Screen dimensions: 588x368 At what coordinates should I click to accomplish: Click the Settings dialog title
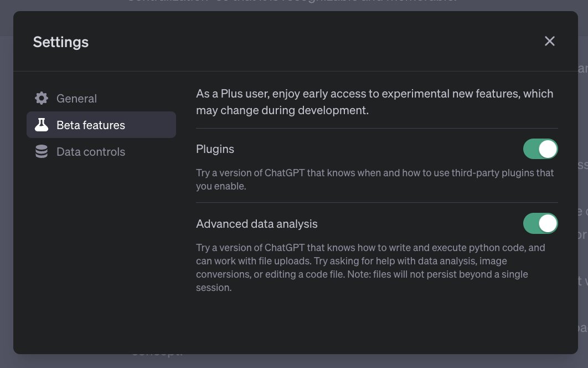(x=61, y=42)
